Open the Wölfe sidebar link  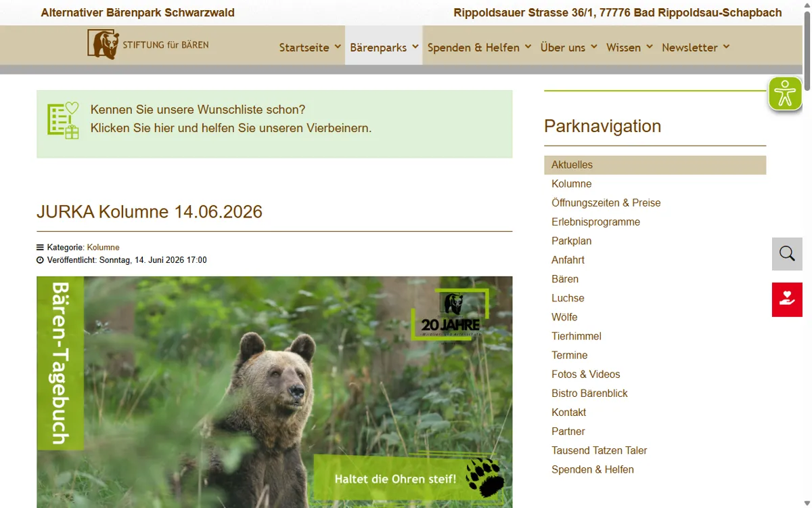point(564,316)
